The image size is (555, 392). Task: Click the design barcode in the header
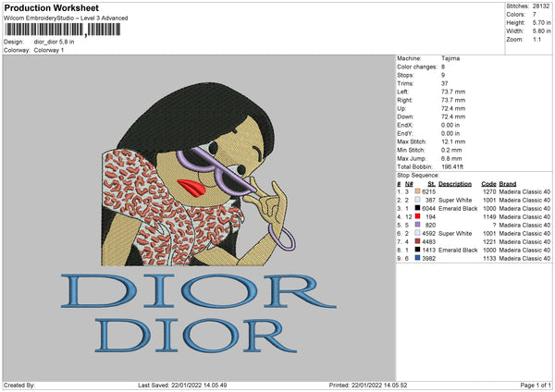pos(62,30)
